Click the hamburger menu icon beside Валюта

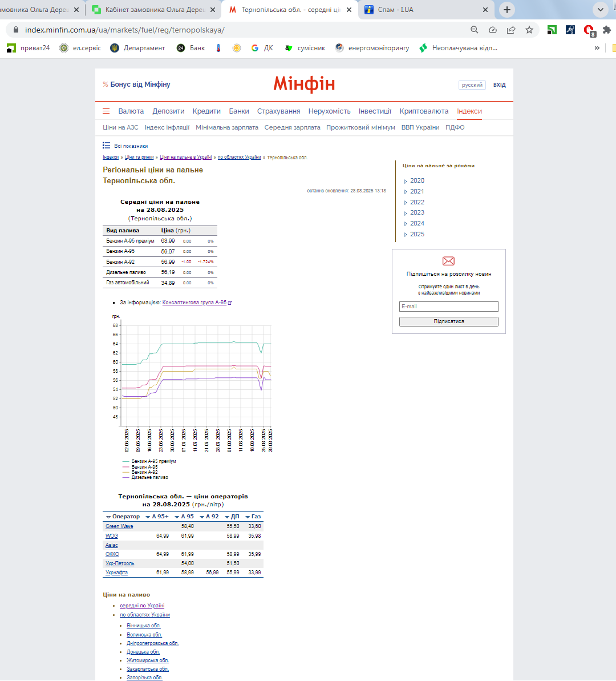tap(106, 111)
